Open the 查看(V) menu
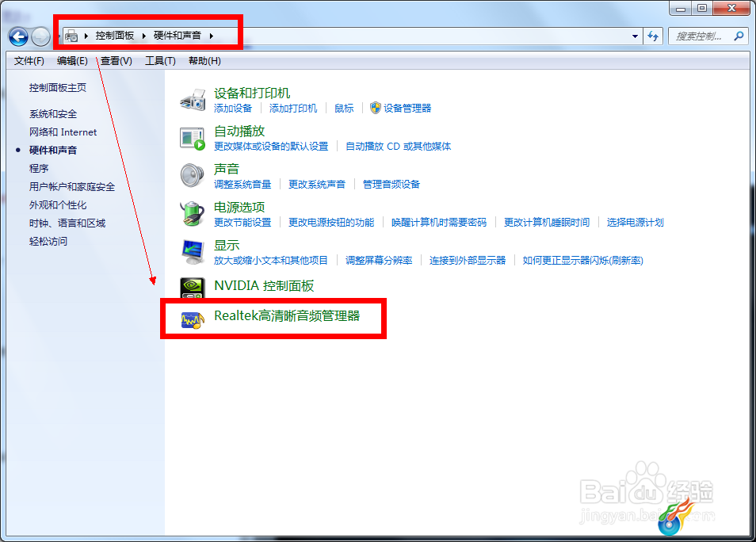Viewport: 756px width, 542px height. (x=116, y=61)
